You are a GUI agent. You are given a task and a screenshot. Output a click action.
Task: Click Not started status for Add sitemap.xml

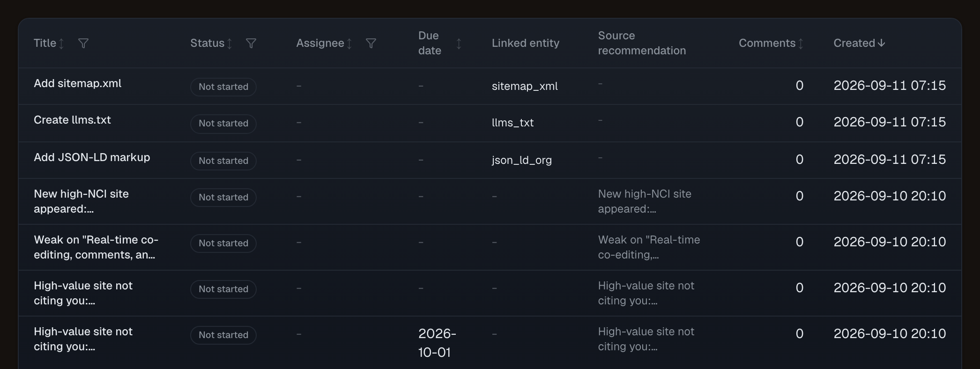[223, 87]
